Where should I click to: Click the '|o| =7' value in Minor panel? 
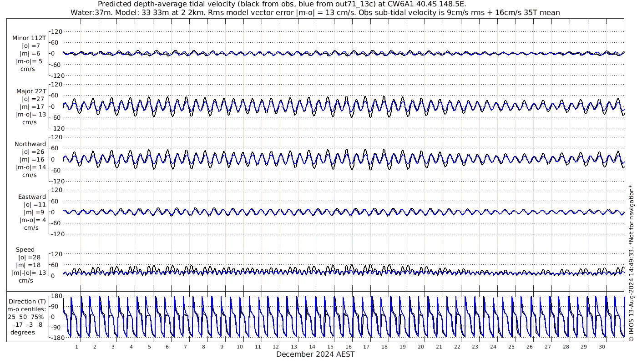(31, 46)
